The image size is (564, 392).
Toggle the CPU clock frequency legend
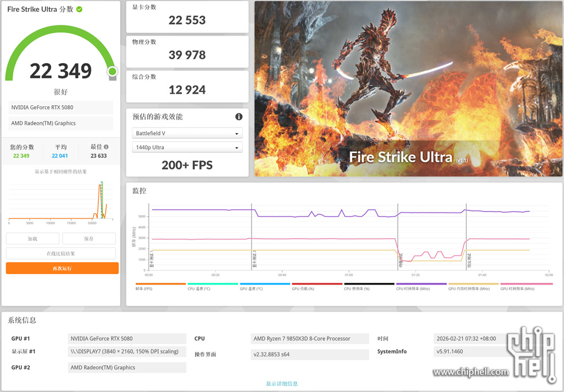(x=421, y=286)
